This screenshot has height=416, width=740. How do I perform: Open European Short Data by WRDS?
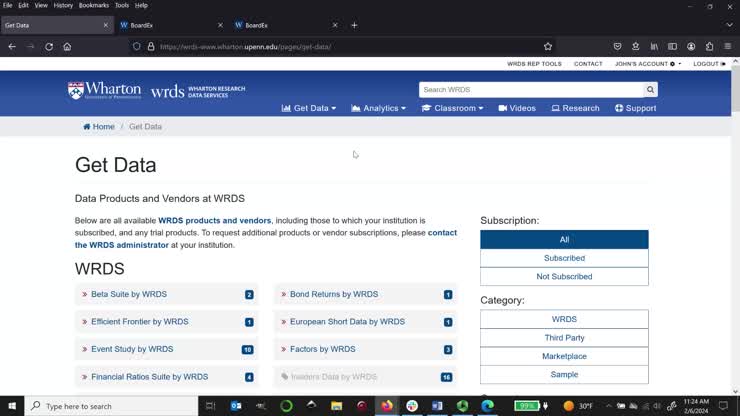pos(347,322)
